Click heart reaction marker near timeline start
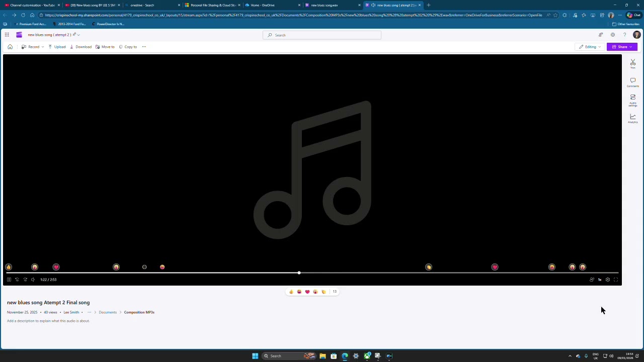The width and height of the screenshot is (644, 362). tap(56, 267)
